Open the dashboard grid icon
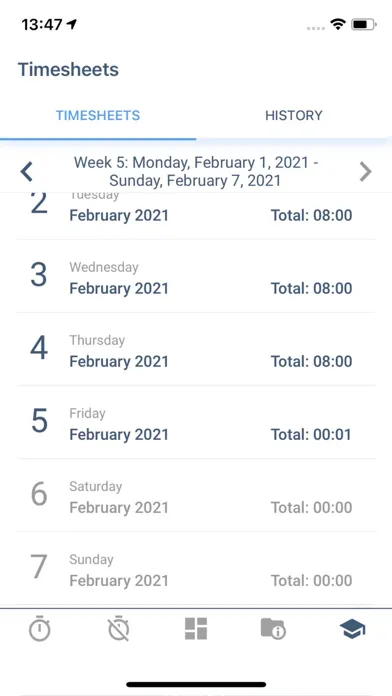The height and width of the screenshot is (696, 392). (196, 629)
